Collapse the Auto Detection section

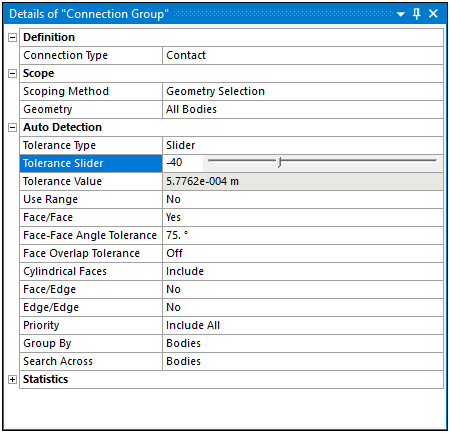[12, 127]
